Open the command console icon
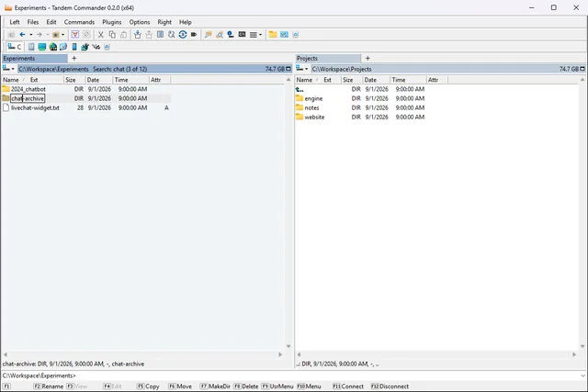Screen dimensions: 588x392 (242, 35)
